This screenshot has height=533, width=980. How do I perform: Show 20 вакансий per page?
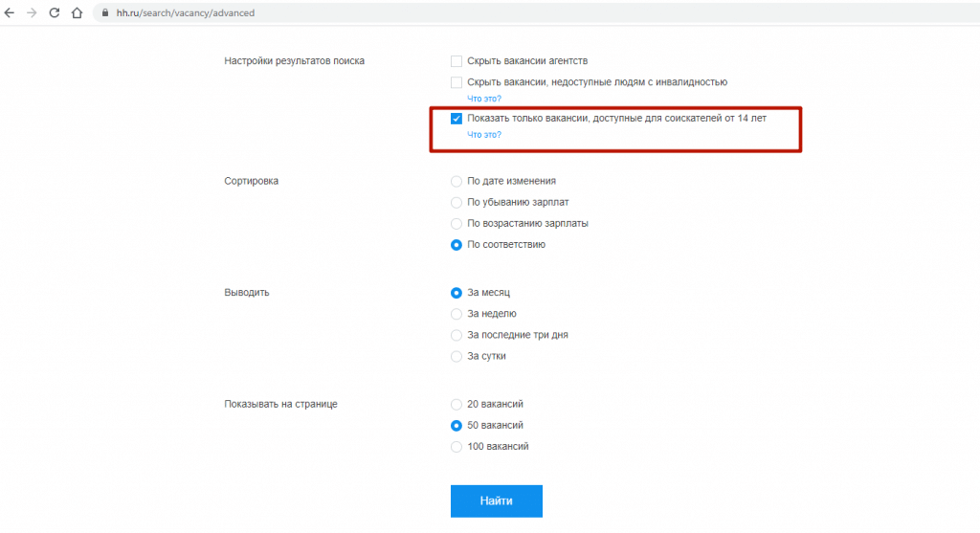coord(457,404)
